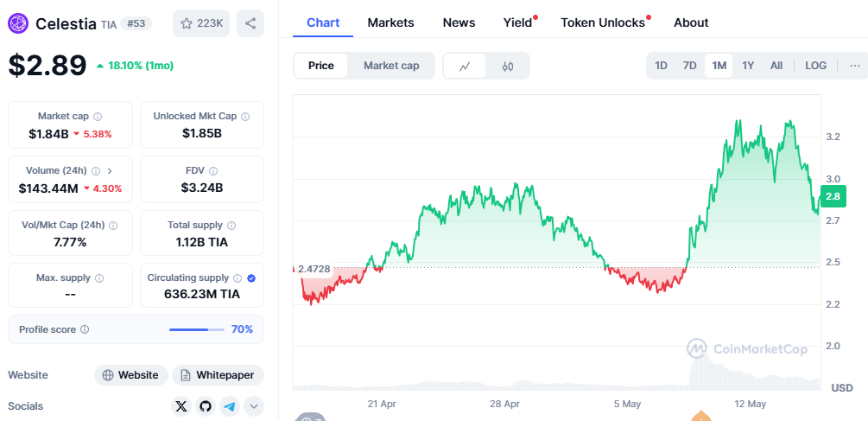Click info icon next to Total supply
Image resolution: width=868 pixels, height=421 pixels.
pos(231,225)
